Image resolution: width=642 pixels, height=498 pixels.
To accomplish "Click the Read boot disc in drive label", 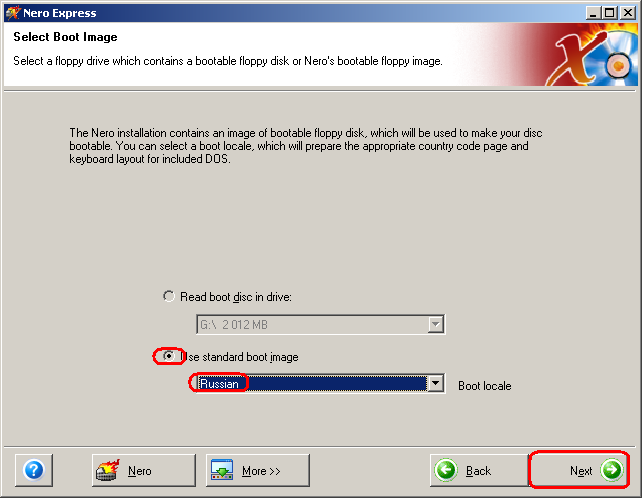I will (236, 297).
